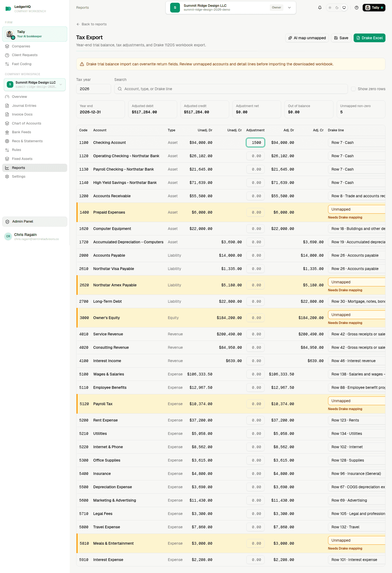392x573 pixels.
Task: Open Journal Entries page
Action: tap(35, 106)
